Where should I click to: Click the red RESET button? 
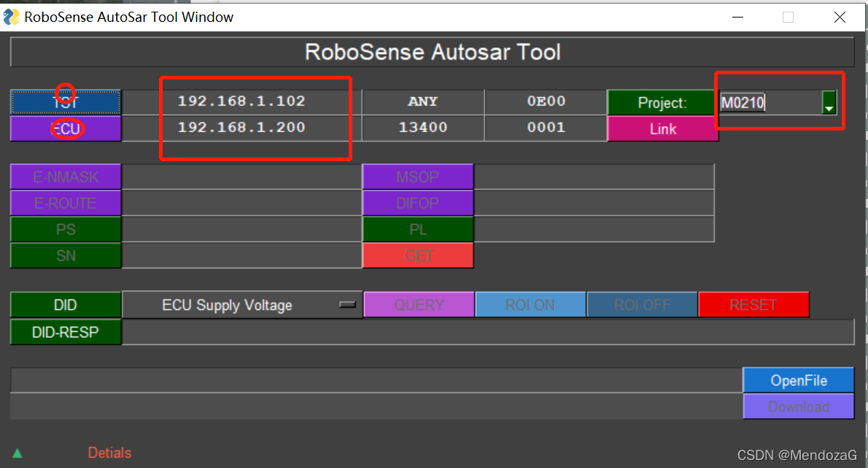(x=753, y=305)
